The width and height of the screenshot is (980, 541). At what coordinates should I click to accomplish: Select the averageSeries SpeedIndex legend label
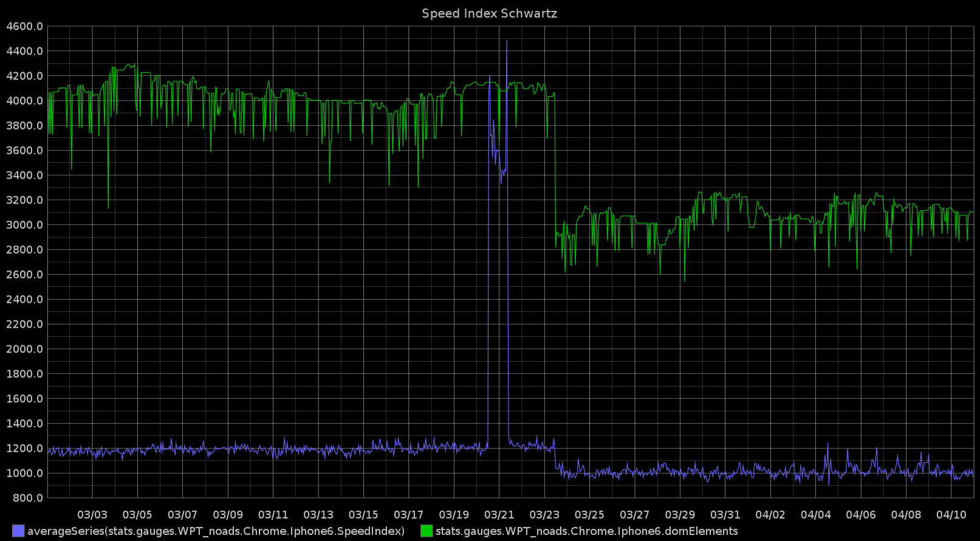(216, 531)
